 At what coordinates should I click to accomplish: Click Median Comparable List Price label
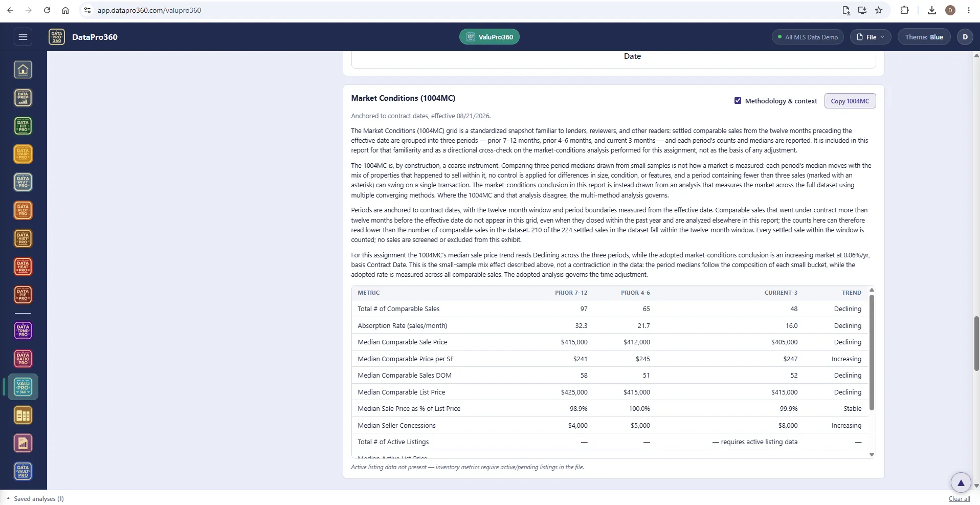[401, 392]
